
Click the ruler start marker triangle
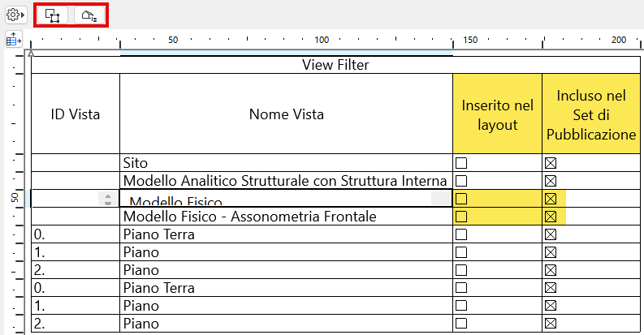31,54
